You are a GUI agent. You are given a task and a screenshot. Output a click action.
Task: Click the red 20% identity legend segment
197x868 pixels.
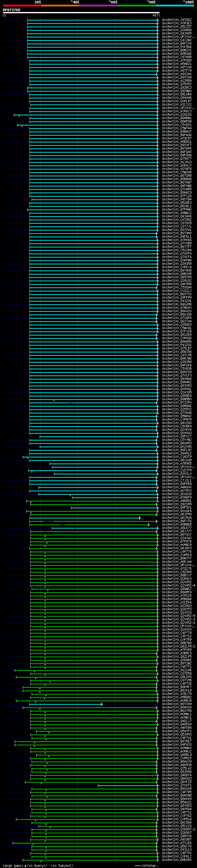(x=22, y=6)
